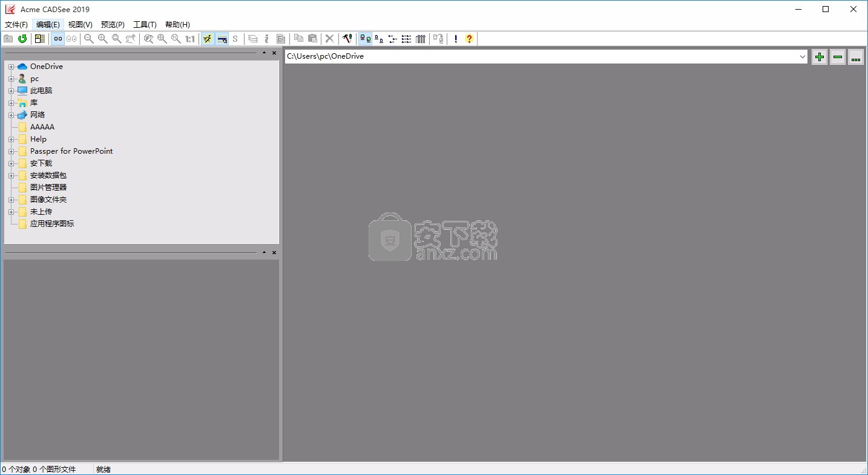Click the batch convert files toolbar icon
This screenshot has width=868, height=475.
[x=438, y=39]
